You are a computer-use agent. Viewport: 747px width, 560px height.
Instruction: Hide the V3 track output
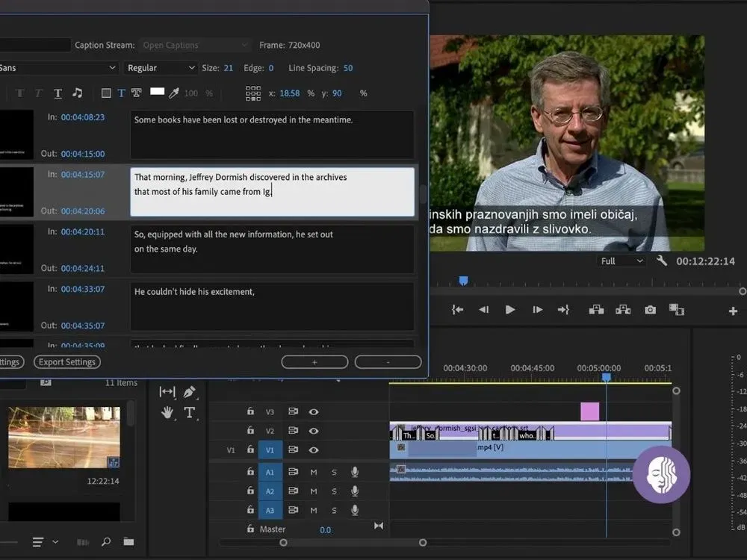click(x=314, y=412)
